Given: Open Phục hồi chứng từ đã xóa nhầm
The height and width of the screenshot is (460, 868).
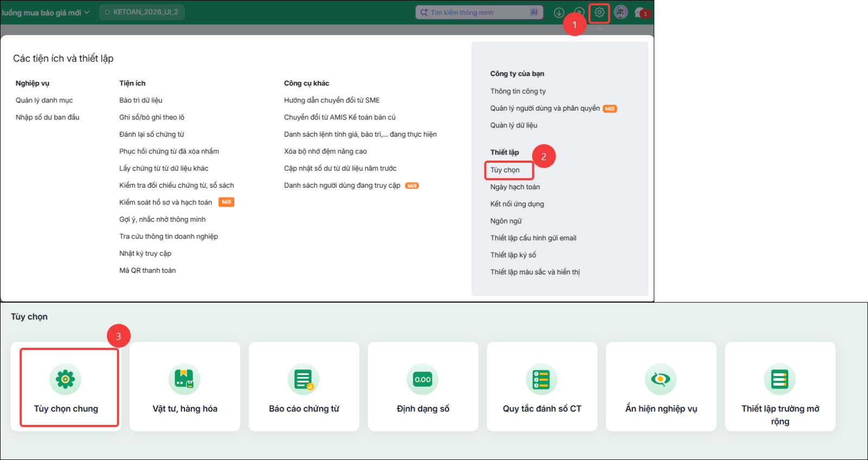Looking at the screenshot, I should pyautogui.click(x=169, y=151).
